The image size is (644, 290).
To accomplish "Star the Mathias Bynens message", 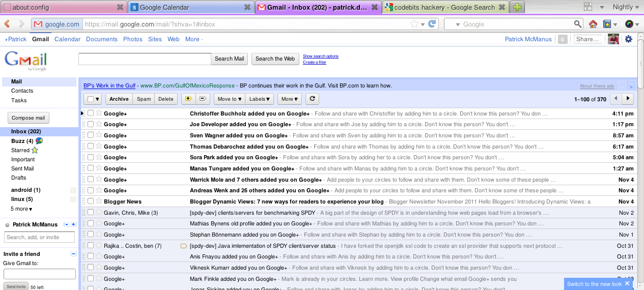I will [99, 223].
